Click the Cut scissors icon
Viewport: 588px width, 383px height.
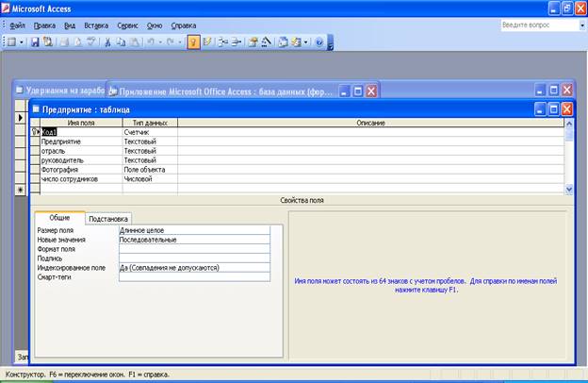click(108, 42)
